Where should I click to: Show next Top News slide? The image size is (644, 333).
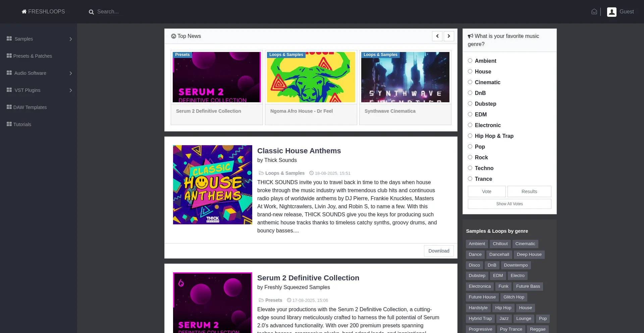449,36
